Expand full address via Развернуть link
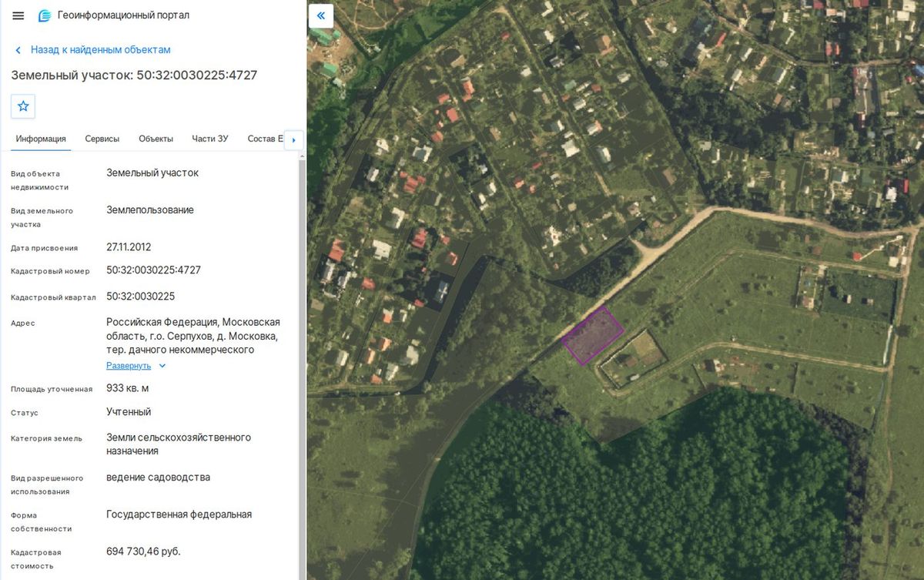The image size is (924, 580). click(x=129, y=366)
